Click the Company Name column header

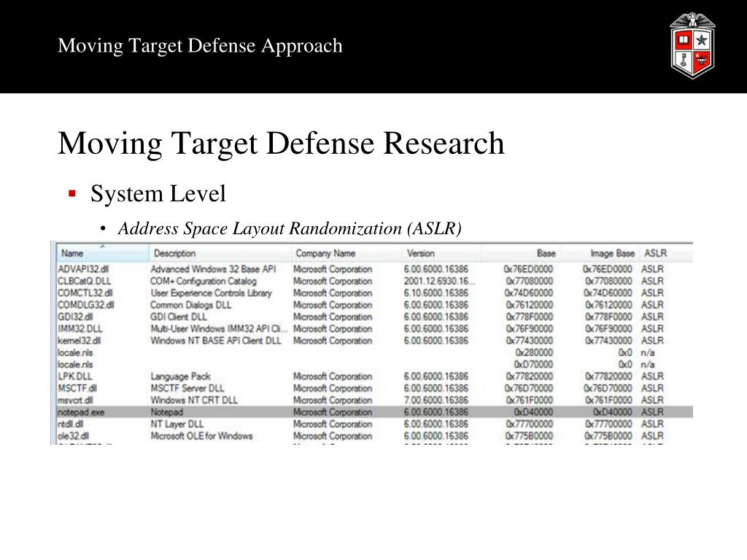(347, 253)
